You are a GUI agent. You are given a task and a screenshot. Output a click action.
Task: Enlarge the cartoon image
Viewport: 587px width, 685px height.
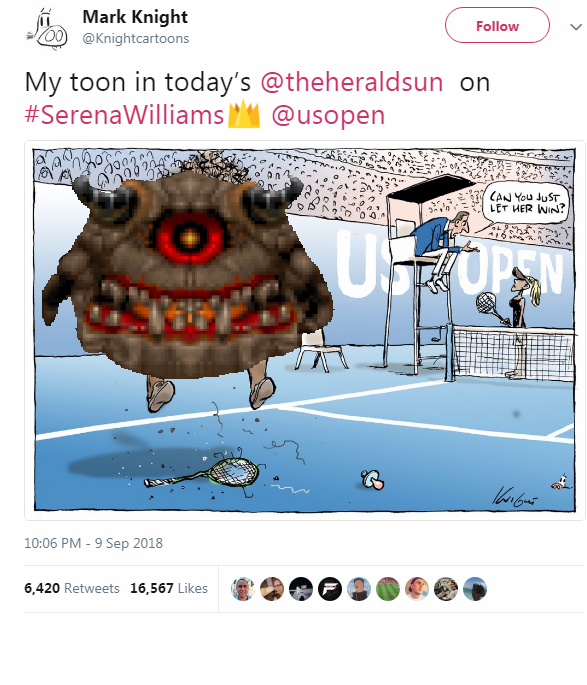point(304,330)
